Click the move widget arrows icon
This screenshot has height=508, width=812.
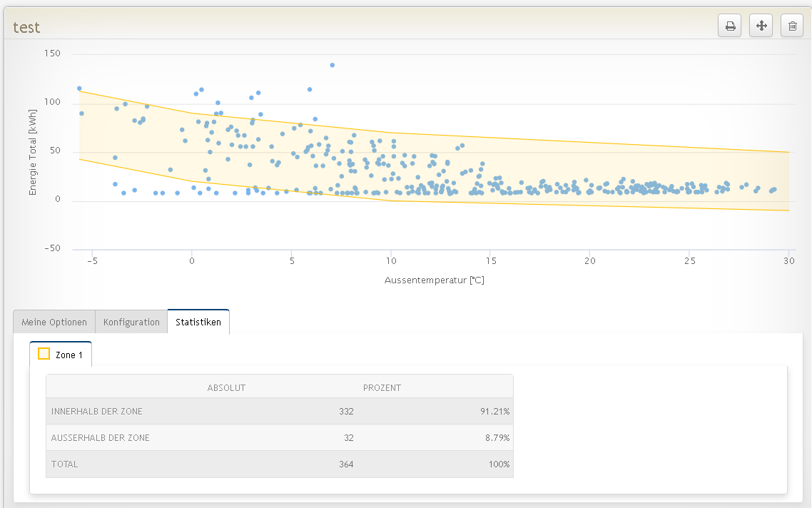pos(761,26)
